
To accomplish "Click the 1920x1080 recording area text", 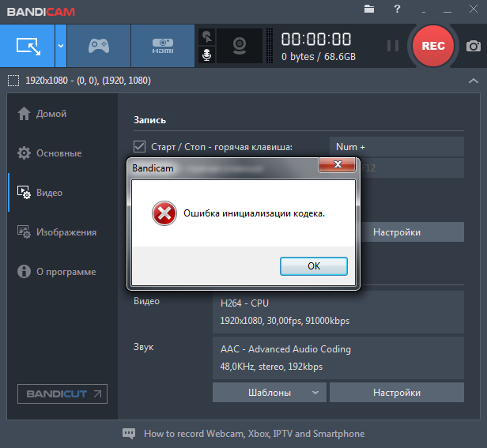I will pos(88,81).
